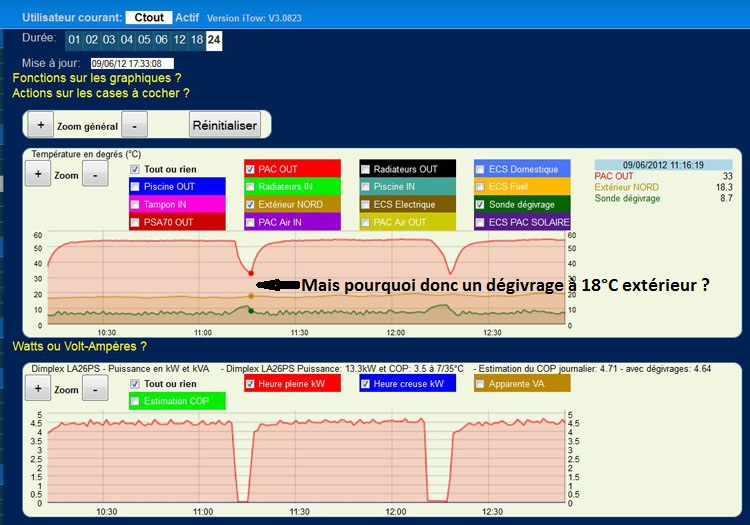The image size is (750, 525).
Task: Enable the Radiateurs OUT checkbox
Action: click(366, 169)
